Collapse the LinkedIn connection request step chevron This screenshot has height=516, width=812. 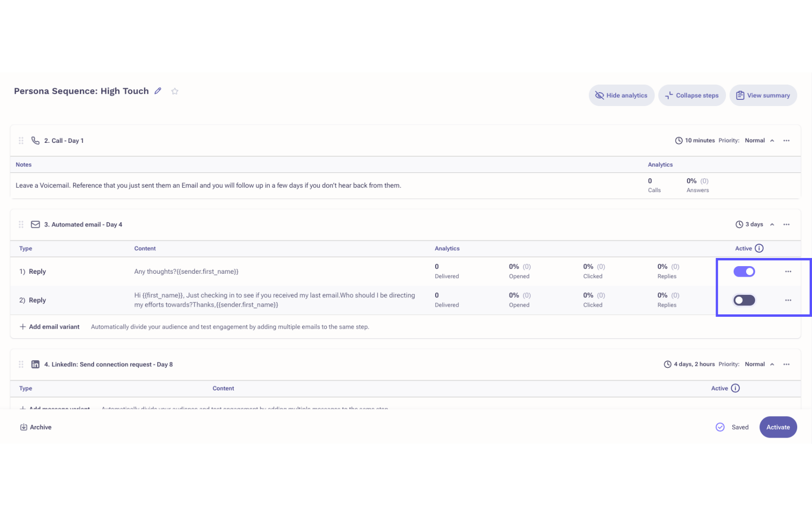(772, 365)
